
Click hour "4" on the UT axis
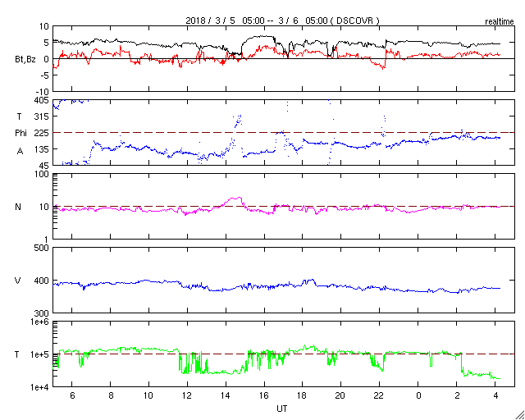(x=495, y=395)
